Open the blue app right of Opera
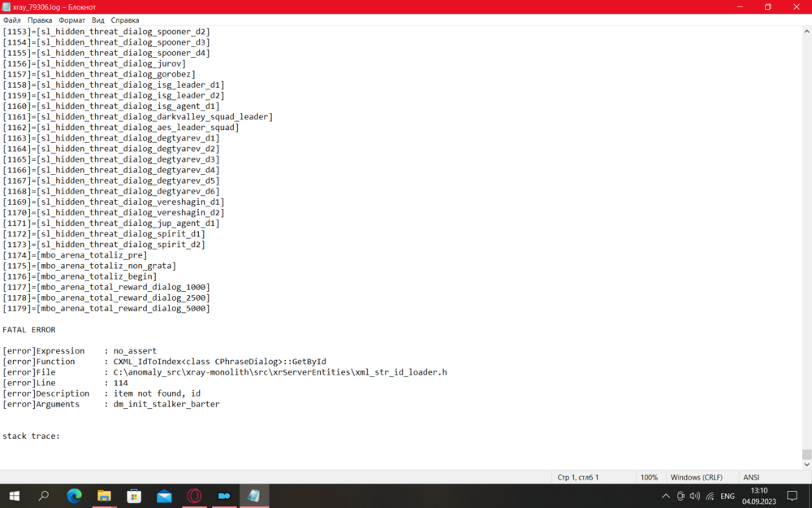The height and width of the screenshot is (508, 812). (224, 496)
